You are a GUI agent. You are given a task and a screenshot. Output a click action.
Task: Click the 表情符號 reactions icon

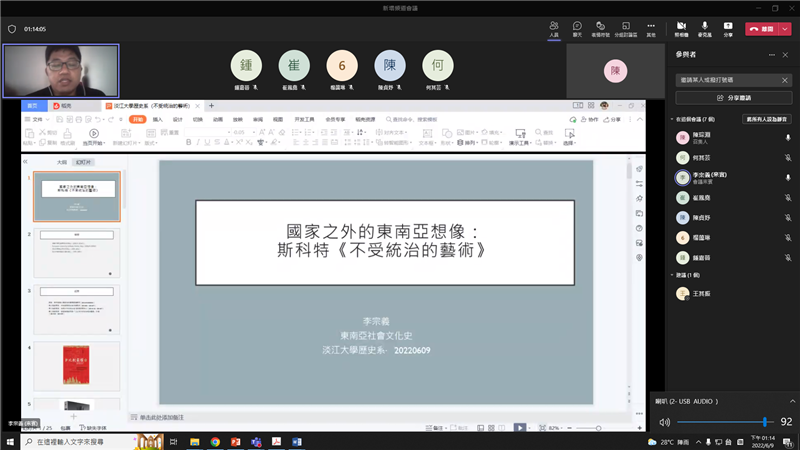[601, 25]
